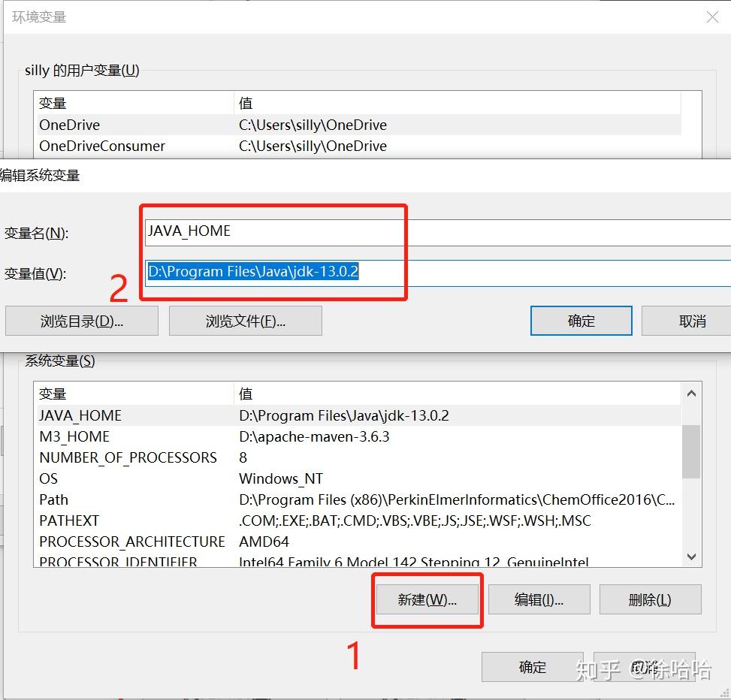
Task: Select the OneDrive user variable row
Action: (x=225, y=125)
